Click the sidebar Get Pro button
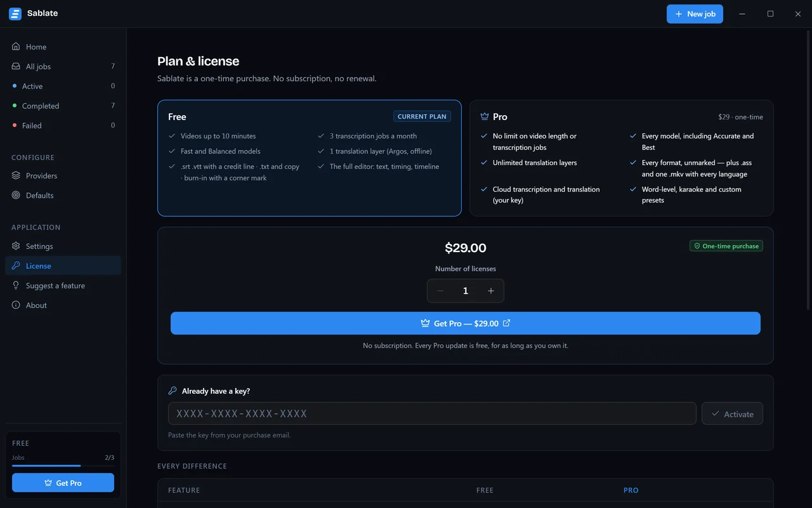The image size is (812, 508). [63, 483]
